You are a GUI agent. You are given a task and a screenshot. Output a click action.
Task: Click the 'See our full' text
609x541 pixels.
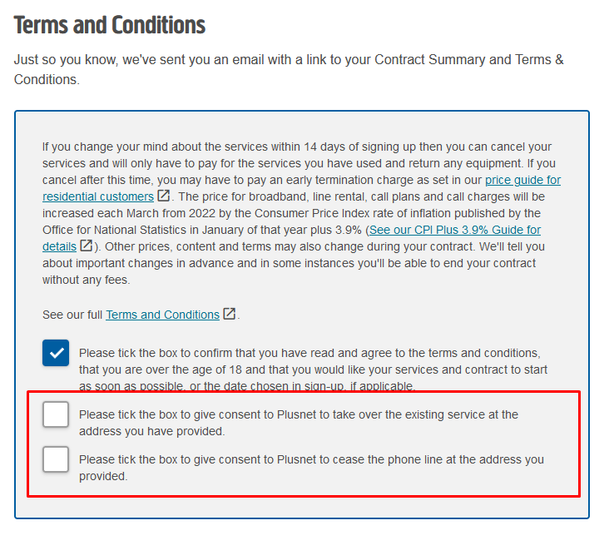pos(72,314)
